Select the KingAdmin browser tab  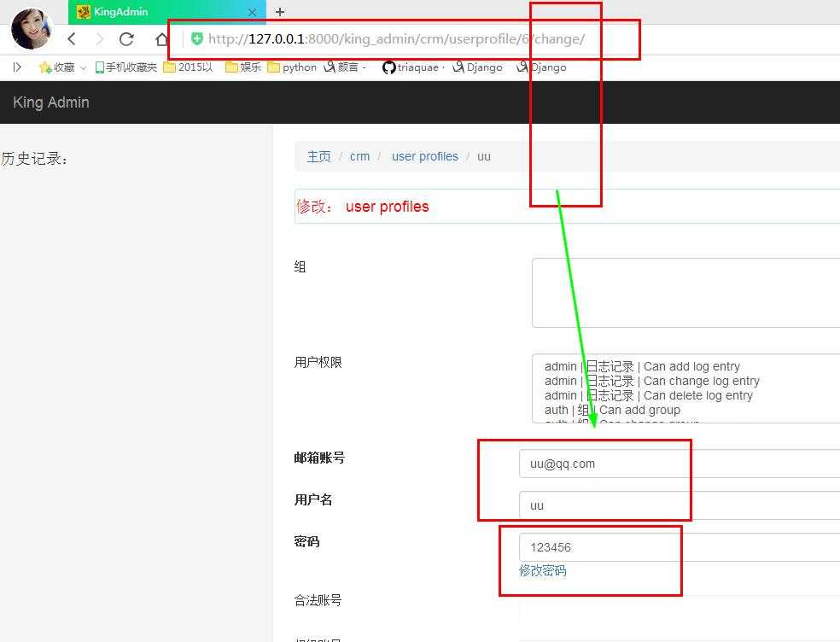click(x=166, y=12)
